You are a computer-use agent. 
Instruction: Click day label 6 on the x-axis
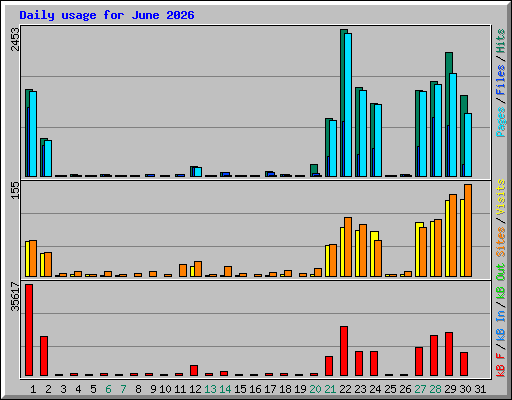(108, 389)
